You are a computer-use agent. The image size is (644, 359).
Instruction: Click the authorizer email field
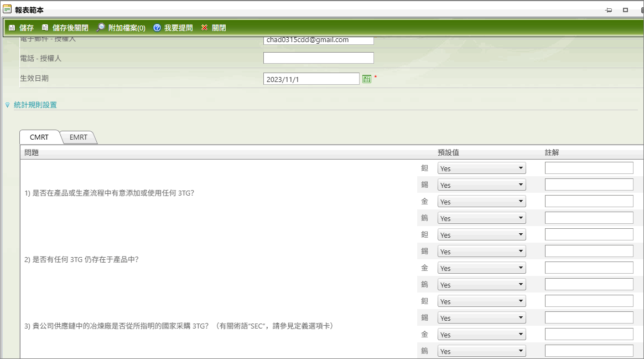point(318,40)
